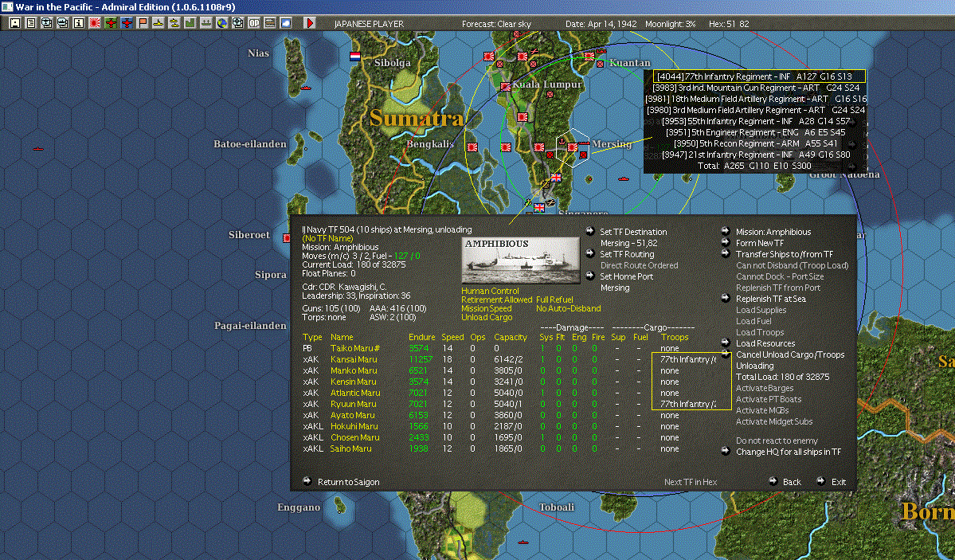Select ship Hokuhi Maru
The image size is (955, 560).
coord(354,426)
